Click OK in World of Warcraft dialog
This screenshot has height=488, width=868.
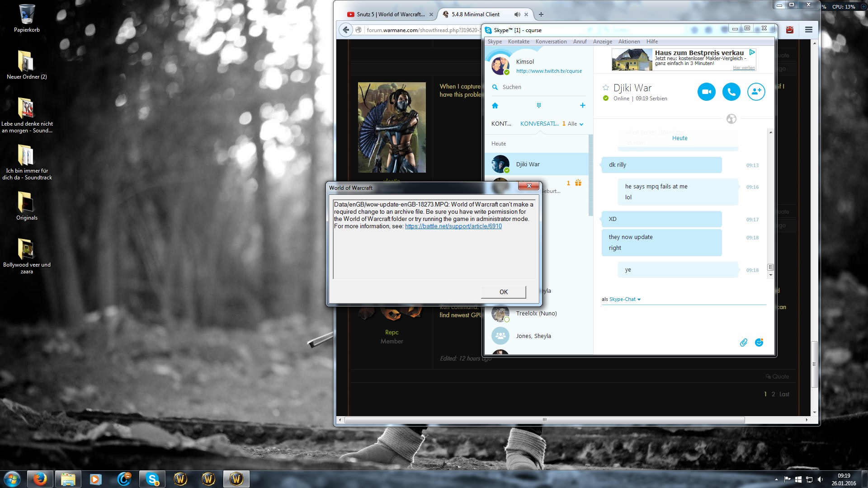point(503,292)
